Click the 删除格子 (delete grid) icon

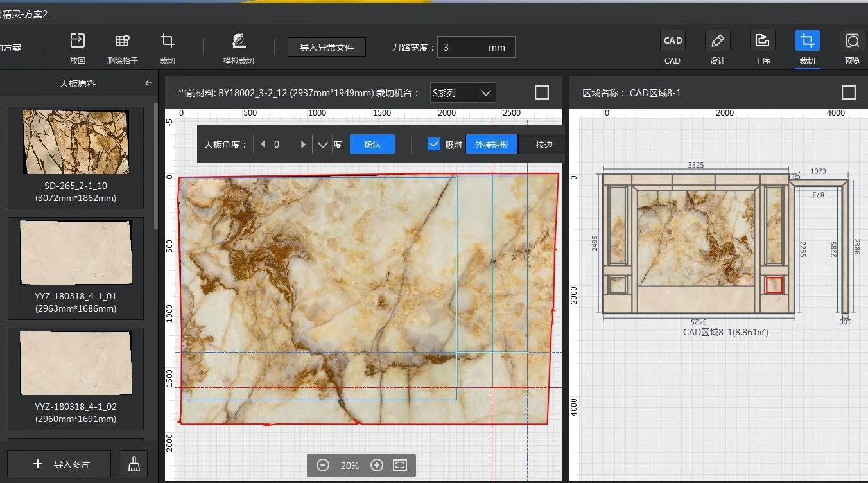click(x=122, y=41)
